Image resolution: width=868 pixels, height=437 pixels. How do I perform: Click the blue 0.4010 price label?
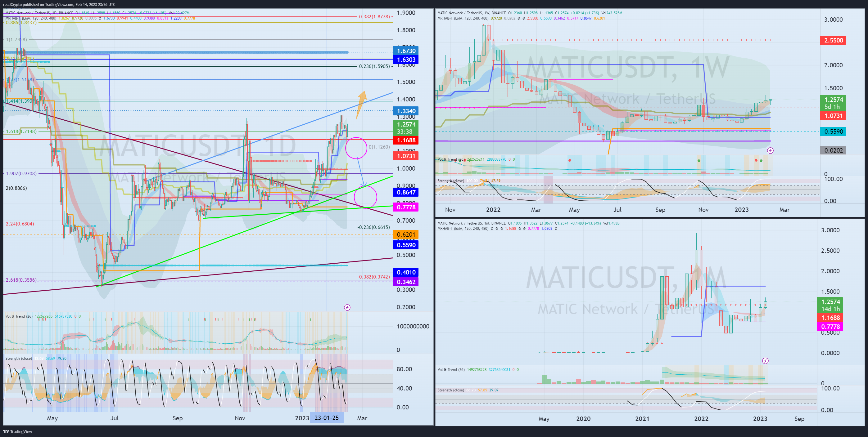[406, 272]
